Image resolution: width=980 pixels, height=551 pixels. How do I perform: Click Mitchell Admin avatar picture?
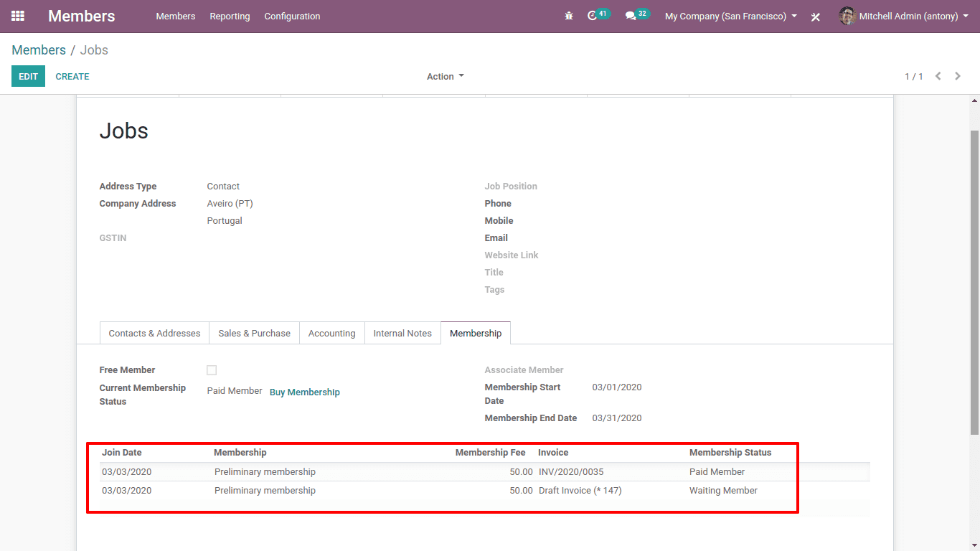pos(847,16)
